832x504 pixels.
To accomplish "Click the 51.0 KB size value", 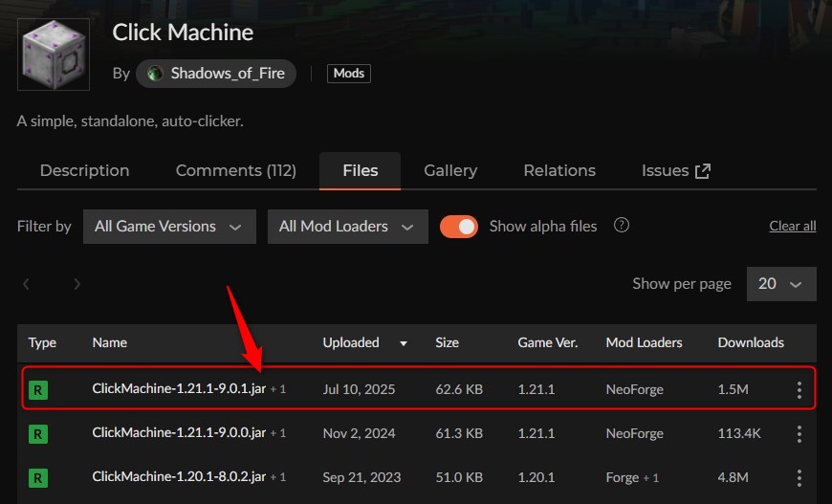I will click(459, 477).
